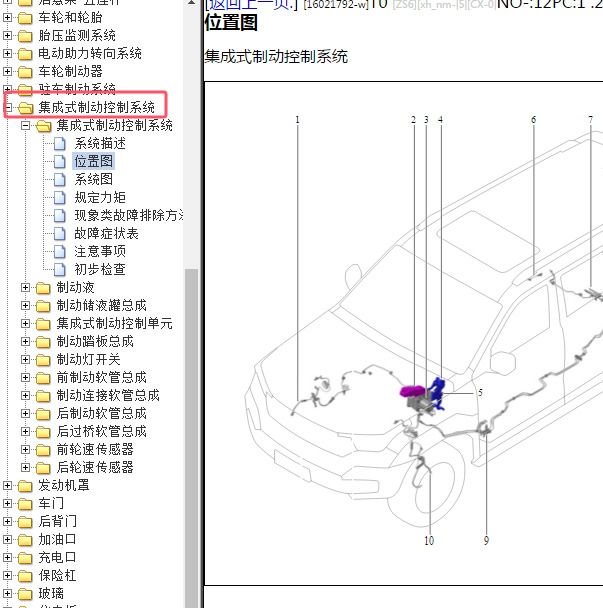Image resolution: width=603 pixels, height=608 pixels.
Task: Expand the 保险杠 folder node
Action: 7,575
